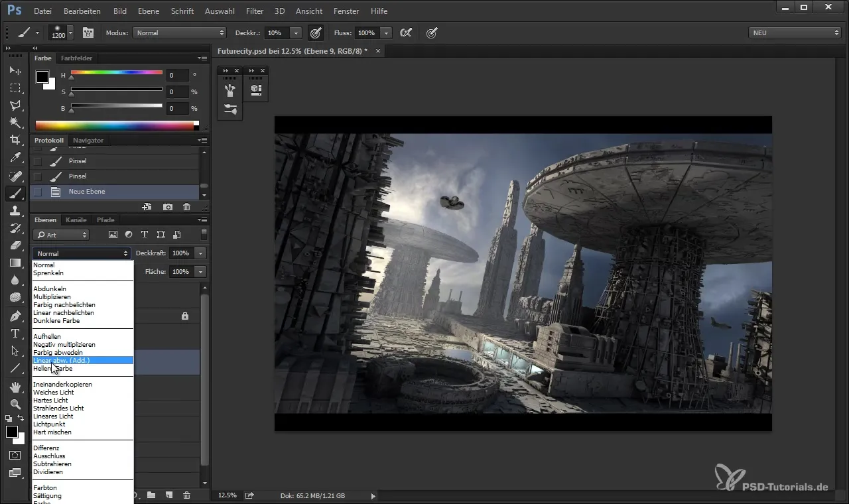Viewport: 849px width, 504px height.
Task: Select the Type tool in toolbox
Action: click(x=15, y=334)
